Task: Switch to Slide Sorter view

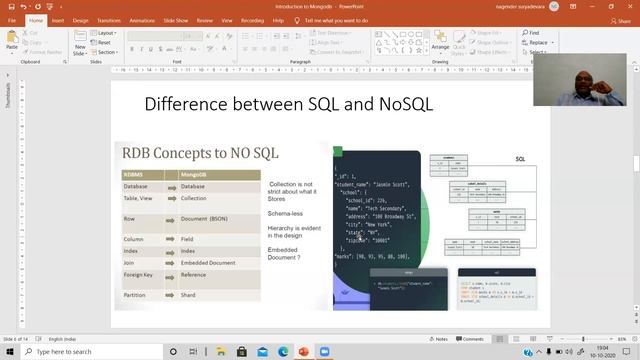Action: 516,339
